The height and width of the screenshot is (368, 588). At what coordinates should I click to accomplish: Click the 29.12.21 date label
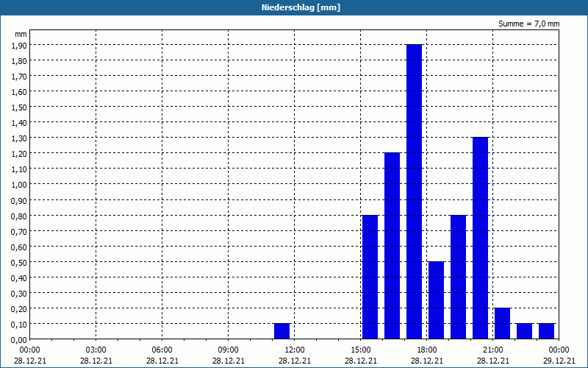point(559,361)
